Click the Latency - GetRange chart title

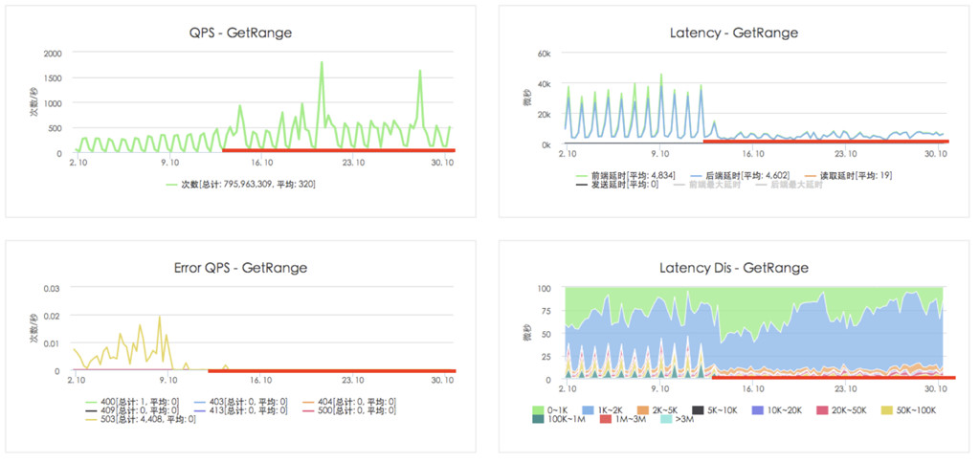(x=734, y=33)
